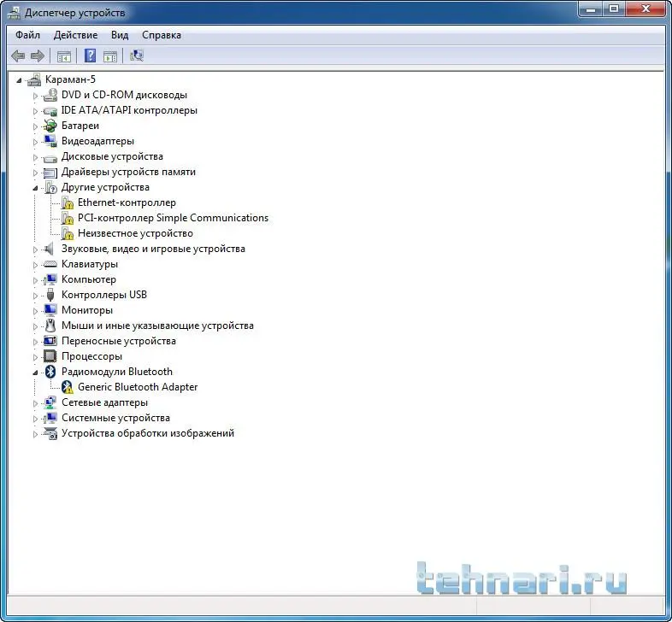Select the Системные устройства label
Image resolution: width=672 pixels, height=622 pixels.
[115, 418]
